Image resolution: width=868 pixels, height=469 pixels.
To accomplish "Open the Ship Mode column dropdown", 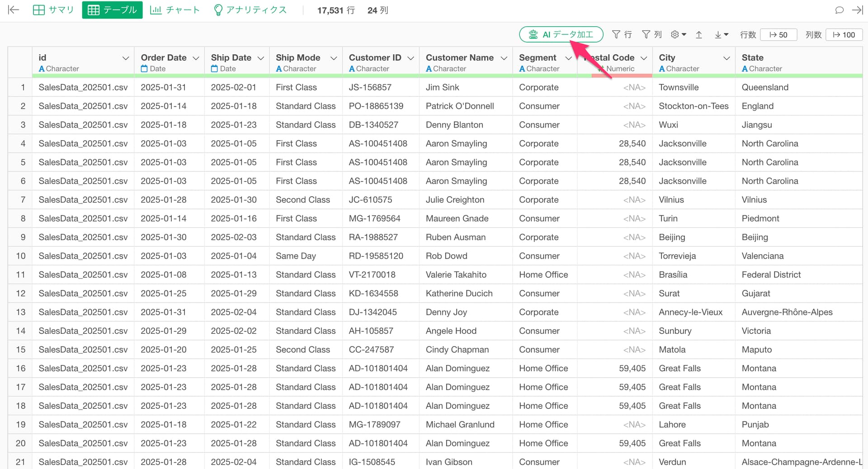I will point(334,58).
